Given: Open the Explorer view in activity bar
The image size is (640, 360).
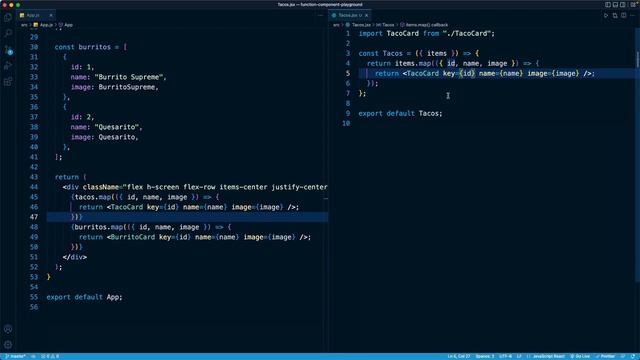Looking at the screenshot, I should pyautogui.click(x=8, y=17).
